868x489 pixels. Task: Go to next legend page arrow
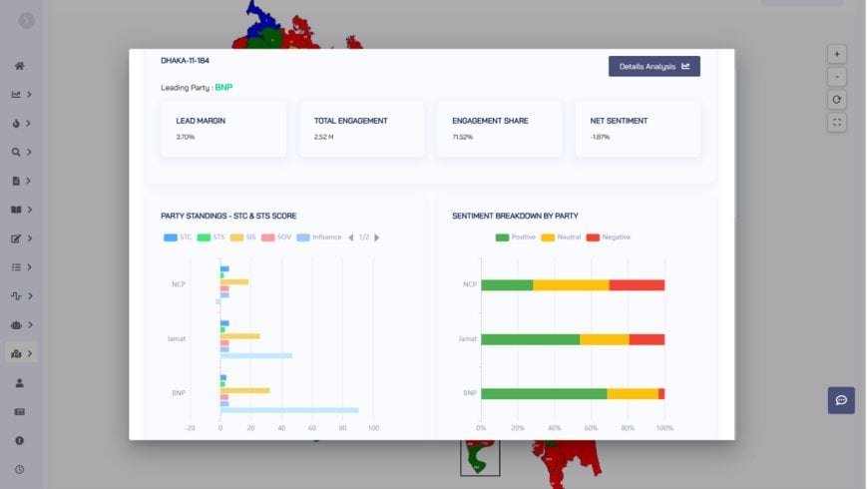point(377,238)
